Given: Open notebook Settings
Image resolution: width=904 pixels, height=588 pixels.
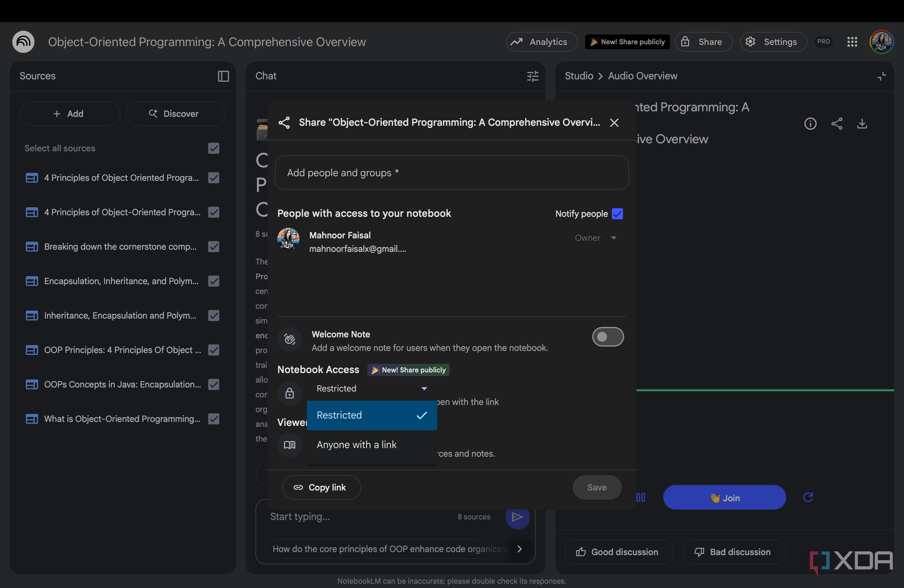Looking at the screenshot, I should pyautogui.click(x=773, y=42).
